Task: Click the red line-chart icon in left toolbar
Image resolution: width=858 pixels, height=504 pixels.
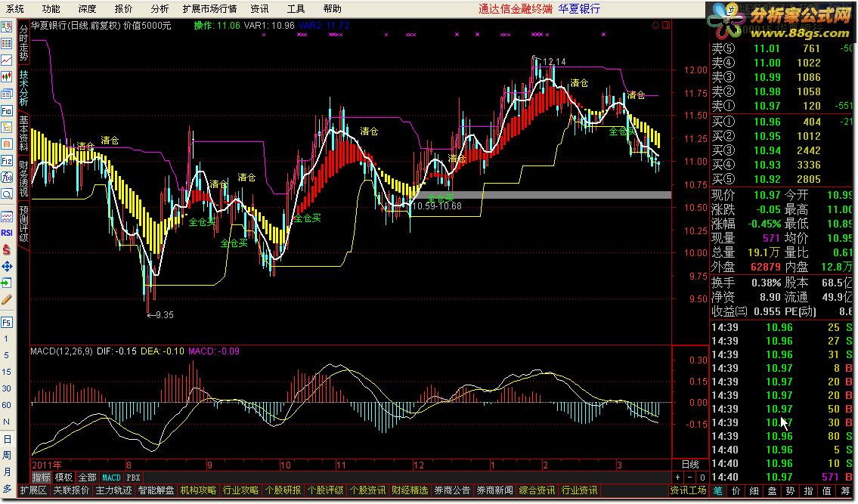Action: [x=7, y=60]
